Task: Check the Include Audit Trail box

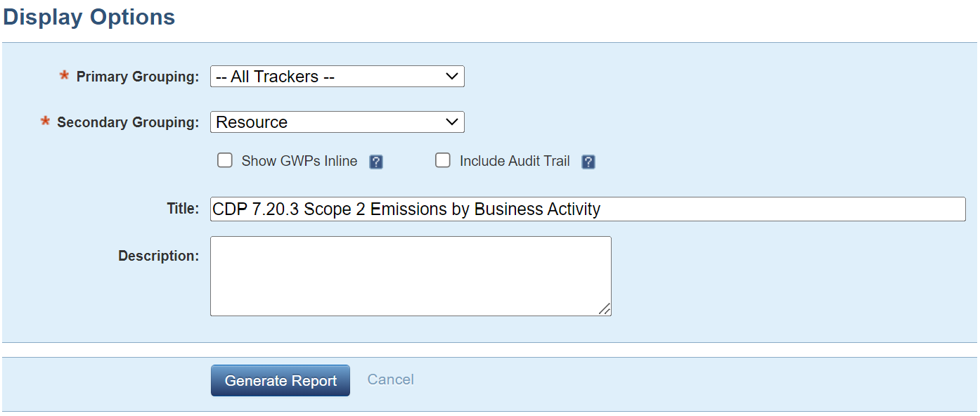Action: tap(443, 161)
